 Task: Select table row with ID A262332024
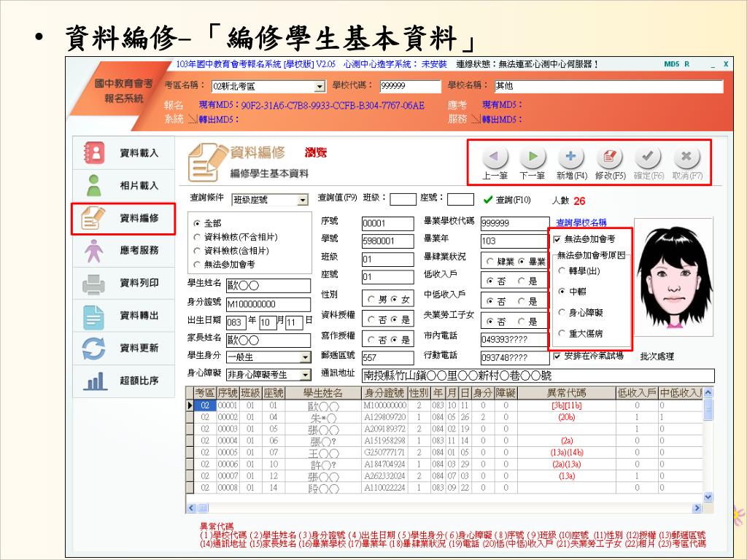click(444, 476)
